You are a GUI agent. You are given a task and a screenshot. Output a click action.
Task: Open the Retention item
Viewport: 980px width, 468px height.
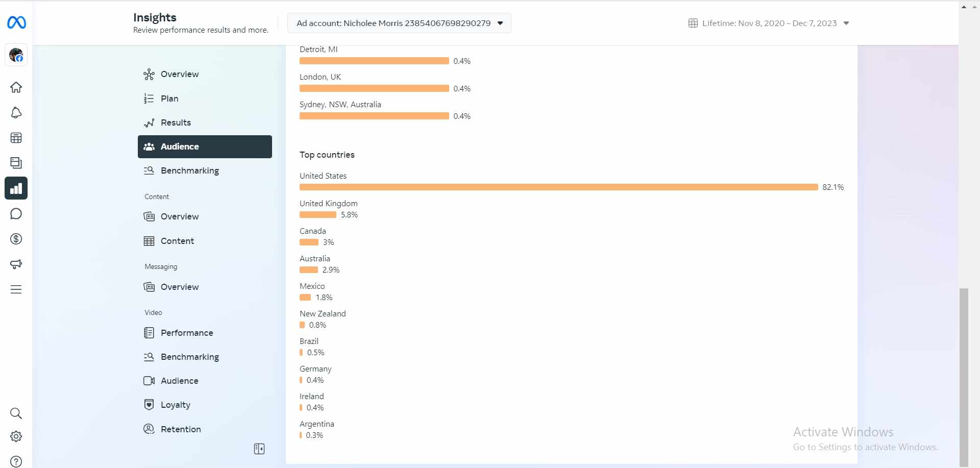pyautogui.click(x=205, y=429)
